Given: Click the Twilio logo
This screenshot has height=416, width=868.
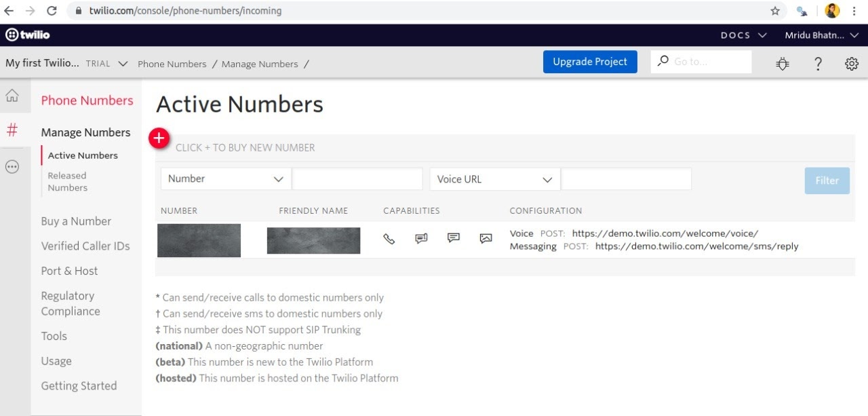Looking at the screenshot, I should 28,35.
